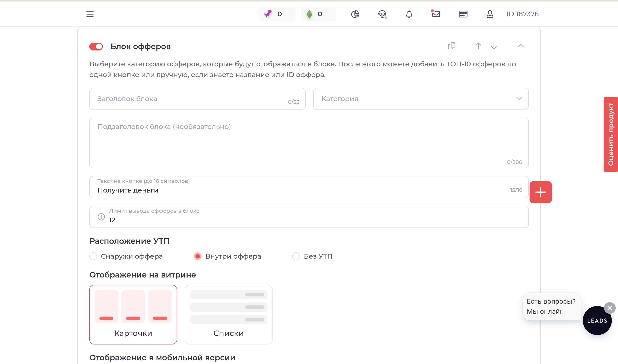
Task: Open the Категория dropdown
Action: point(421,99)
